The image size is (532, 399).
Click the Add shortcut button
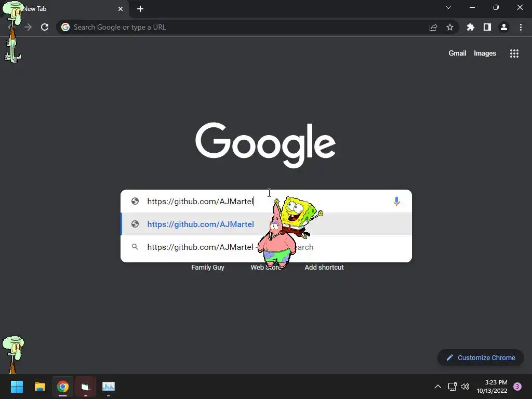[x=324, y=268]
